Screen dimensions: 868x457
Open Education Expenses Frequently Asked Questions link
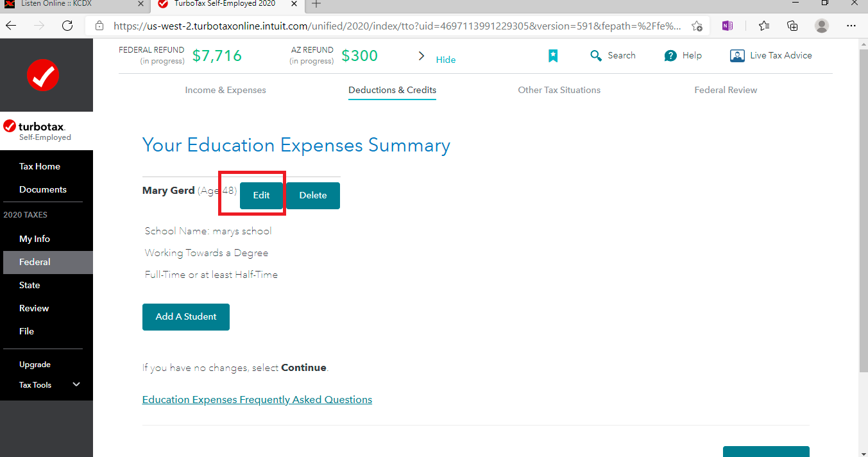point(257,399)
